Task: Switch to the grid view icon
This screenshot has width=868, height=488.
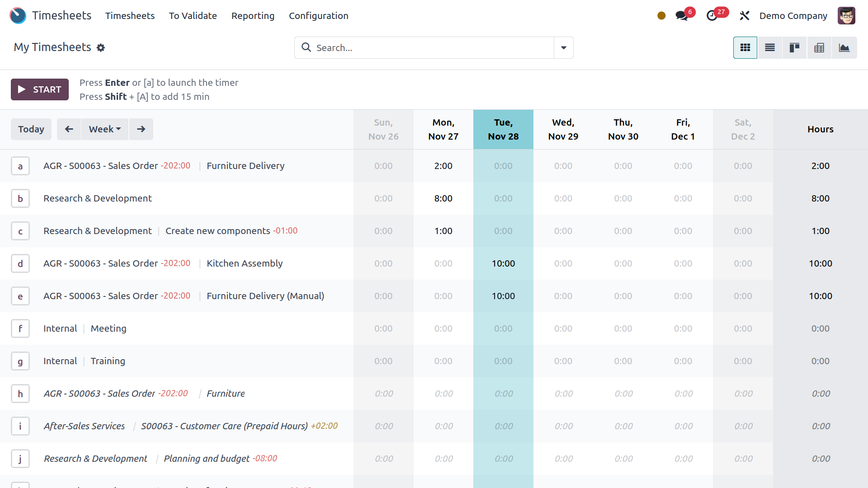Action: pos(745,48)
